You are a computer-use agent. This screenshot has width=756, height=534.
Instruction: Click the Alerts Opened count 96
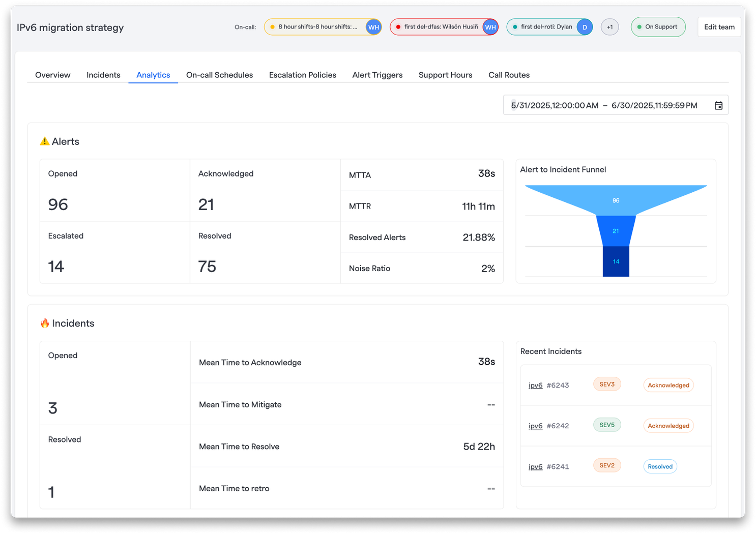point(58,204)
